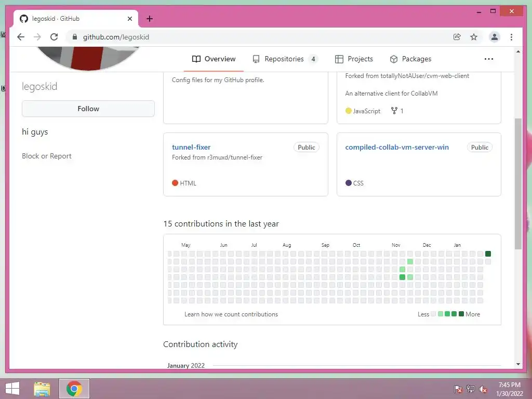532x399 pixels.
Task: Click the "Contribution activity" heading
Action: pos(201,344)
